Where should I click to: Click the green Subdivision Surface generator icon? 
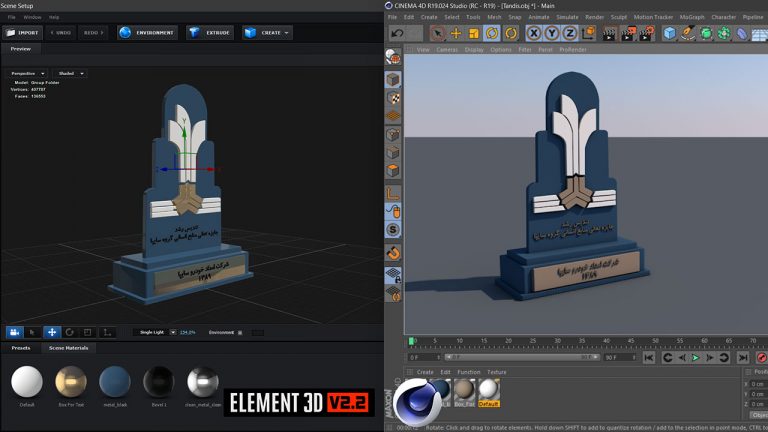(706, 33)
